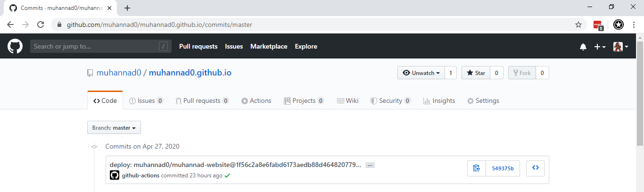The height and width of the screenshot is (192, 644).
Task: Open muhannad0 user profile link
Action: point(119,73)
